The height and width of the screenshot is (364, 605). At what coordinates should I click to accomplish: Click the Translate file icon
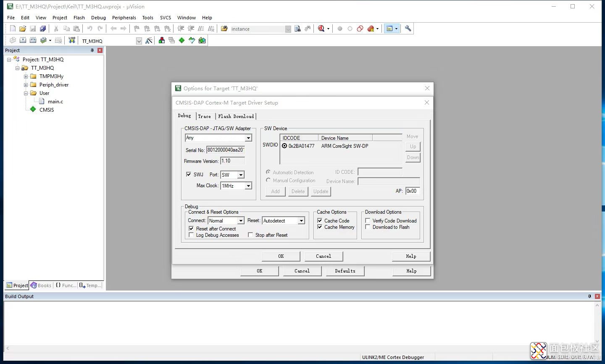(13, 40)
